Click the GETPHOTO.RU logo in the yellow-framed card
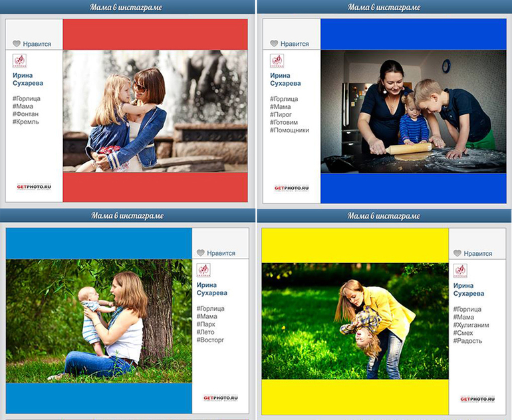Viewport: 512px width, 420px height. [477, 399]
